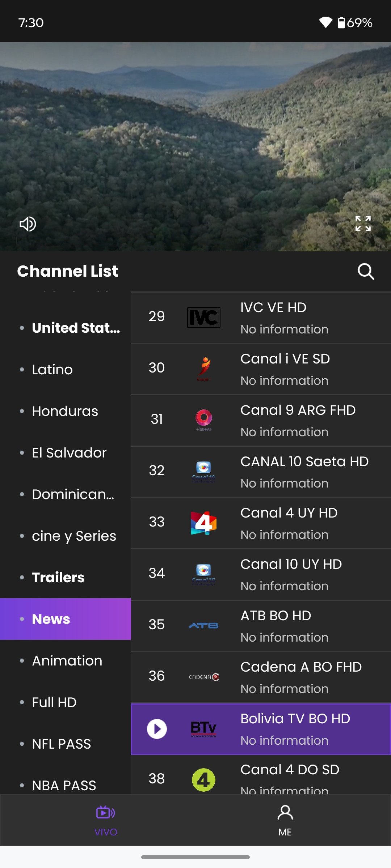Play CANAL 10 Saeta HD channel

click(261, 472)
